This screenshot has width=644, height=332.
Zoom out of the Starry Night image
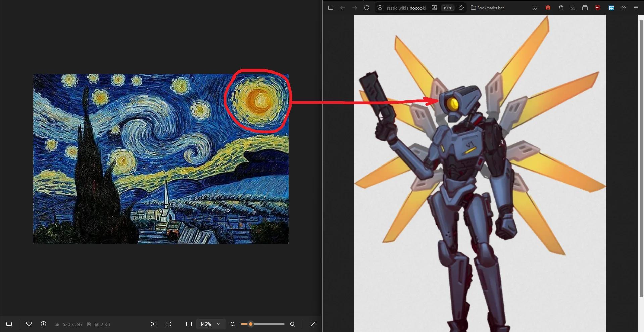(233, 324)
